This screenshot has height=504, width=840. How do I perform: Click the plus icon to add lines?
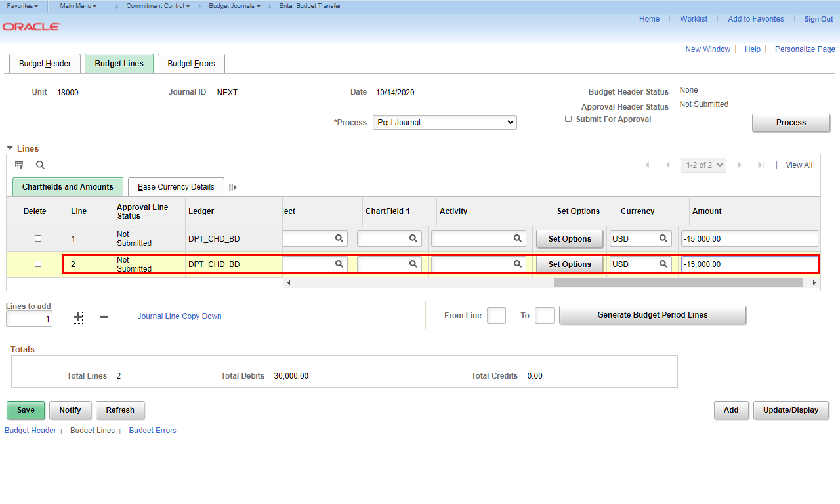[x=78, y=317]
